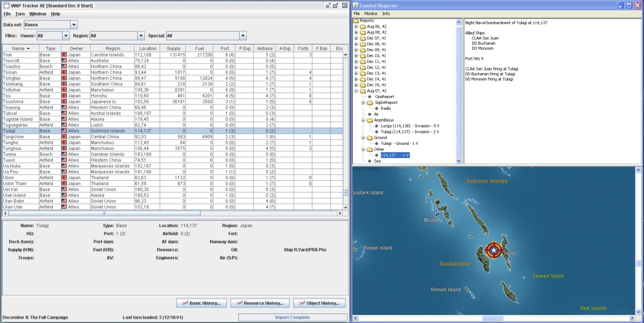Click the Tulagi target marker on map
Screen dimensions: 644x323
coord(493,250)
